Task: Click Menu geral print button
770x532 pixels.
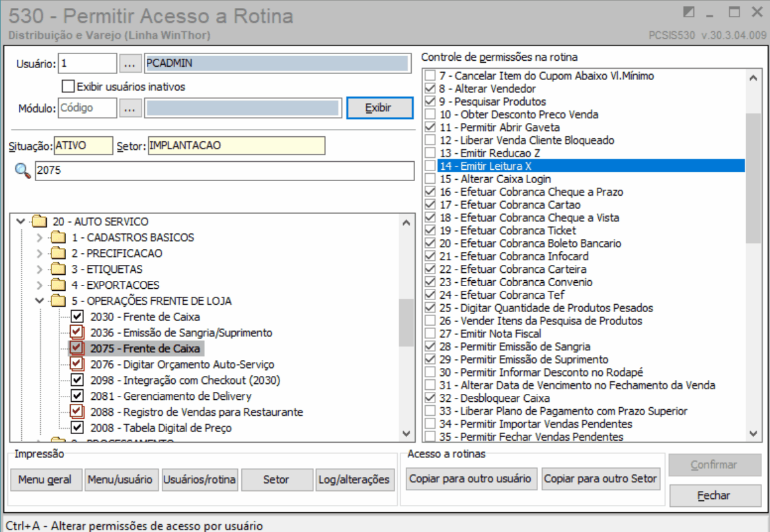Action: (45, 479)
